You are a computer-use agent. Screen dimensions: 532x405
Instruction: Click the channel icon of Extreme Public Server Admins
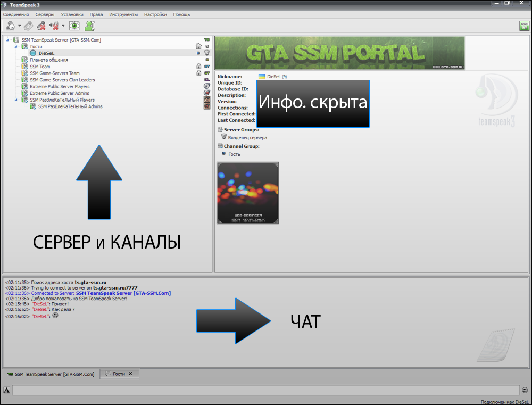pos(24,93)
